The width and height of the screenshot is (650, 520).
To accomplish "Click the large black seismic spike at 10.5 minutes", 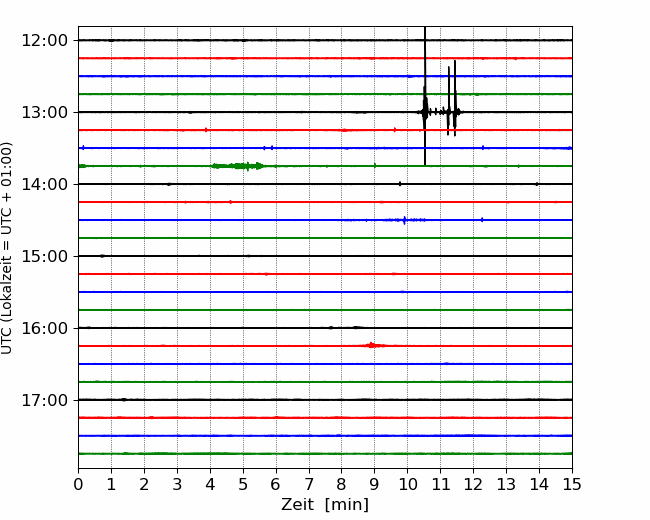I will tap(425, 105).
